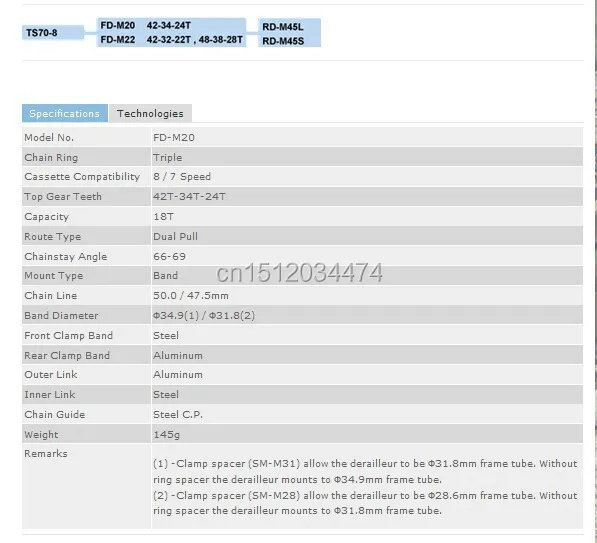Click remark (1) about SM-M31 clamp spacer
The height and width of the screenshot is (543, 597).
tap(365, 471)
